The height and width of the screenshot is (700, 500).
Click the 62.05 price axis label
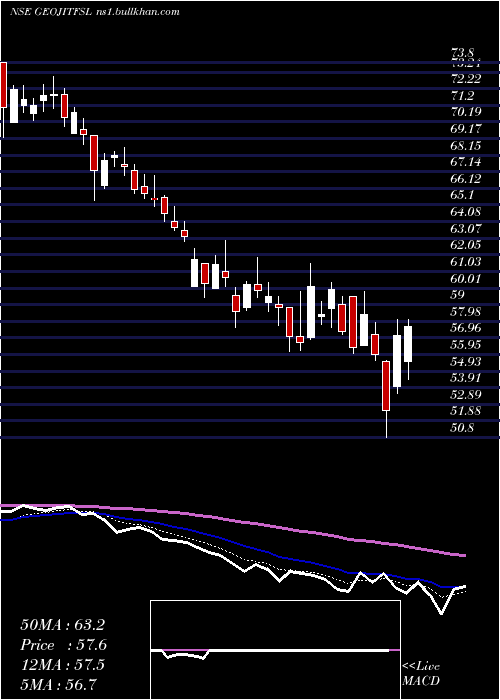pos(468,246)
